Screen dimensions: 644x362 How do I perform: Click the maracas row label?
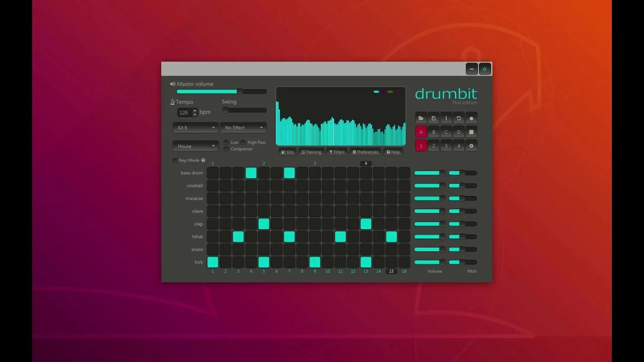click(194, 199)
